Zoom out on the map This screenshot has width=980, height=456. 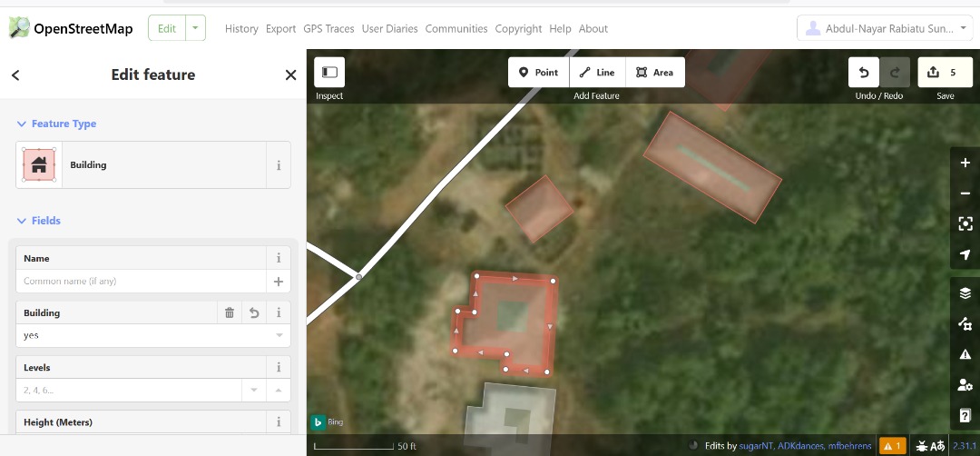[x=965, y=193]
